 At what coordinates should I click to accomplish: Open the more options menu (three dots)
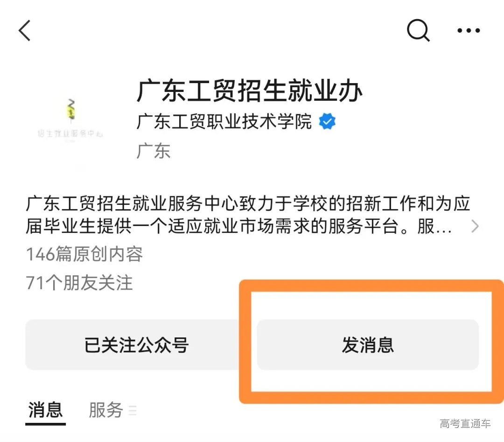point(469,30)
